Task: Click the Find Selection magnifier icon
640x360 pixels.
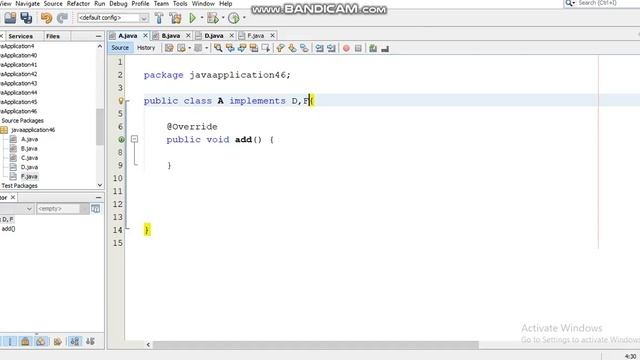Action: tap(218, 48)
